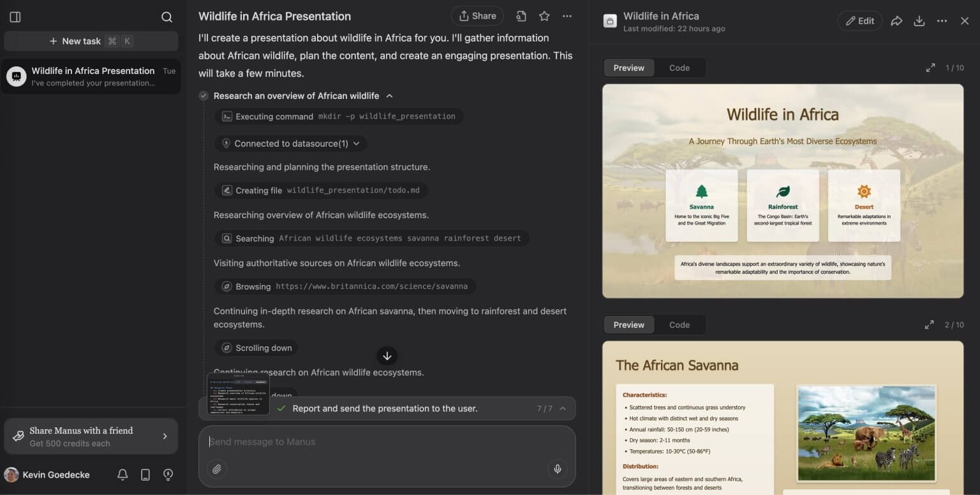This screenshot has width=980, height=495.
Task: Switch to the Code tab for slide one
Action: tap(679, 68)
